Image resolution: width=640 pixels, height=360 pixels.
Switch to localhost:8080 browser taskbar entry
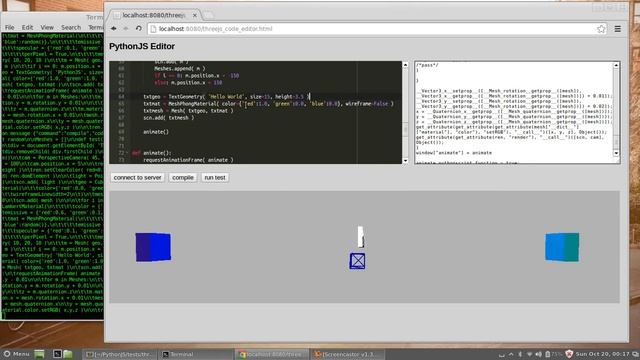tap(272, 354)
